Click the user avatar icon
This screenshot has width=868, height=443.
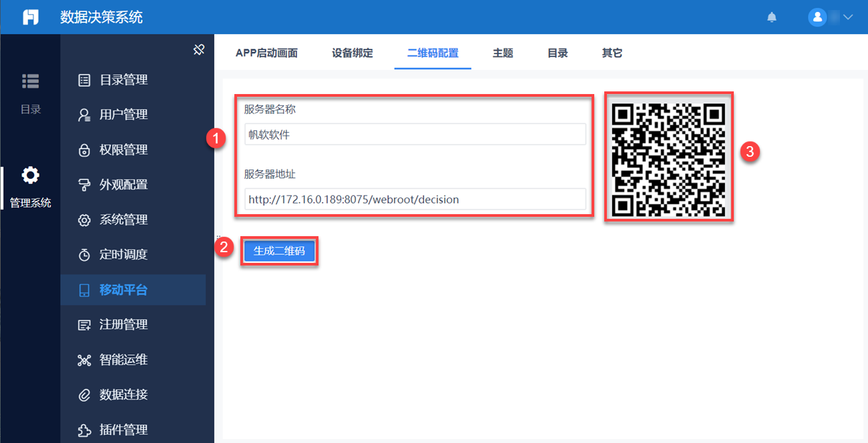(x=817, y=17)
